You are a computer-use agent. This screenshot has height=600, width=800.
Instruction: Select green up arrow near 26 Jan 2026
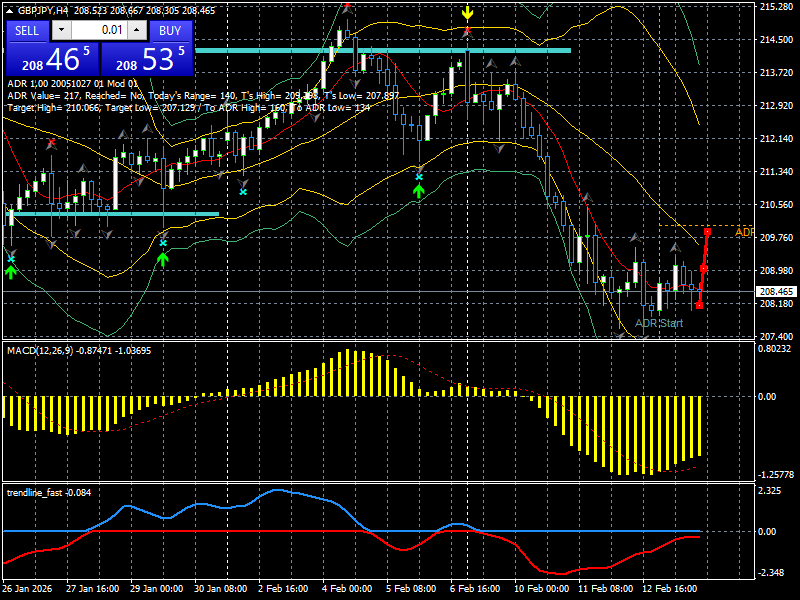11,271
